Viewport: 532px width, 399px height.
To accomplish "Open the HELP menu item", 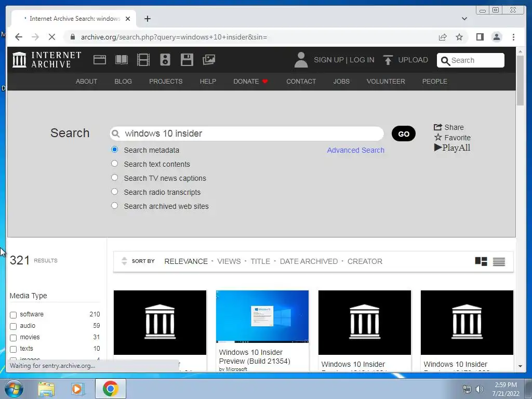I will [x=208, y=82].
